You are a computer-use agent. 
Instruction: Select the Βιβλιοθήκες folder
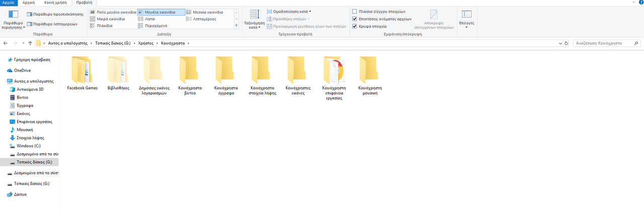pos(118,73)
